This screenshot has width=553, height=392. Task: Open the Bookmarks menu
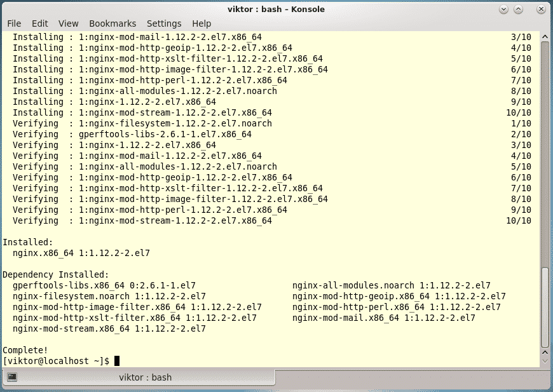point(113,24)
